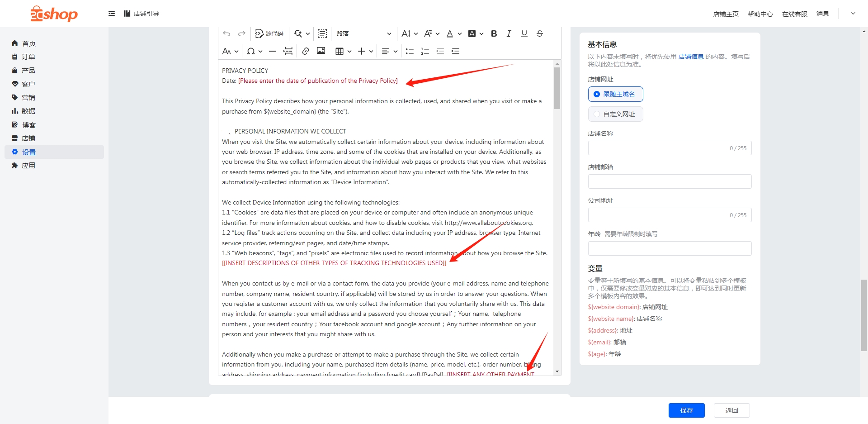Open the 店铺信息 link
868x424 pixels.
point(691,57)
